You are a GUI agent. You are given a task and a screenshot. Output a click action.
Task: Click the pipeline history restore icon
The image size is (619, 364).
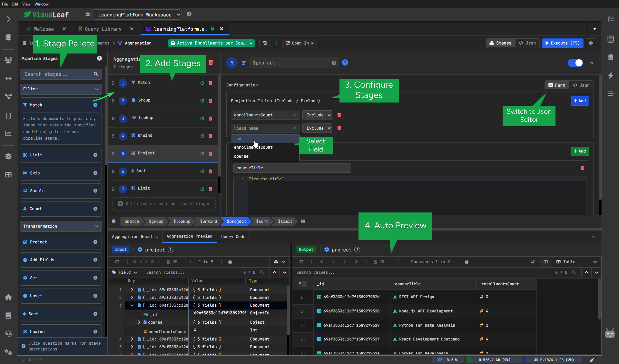click(x=265, y=43)
